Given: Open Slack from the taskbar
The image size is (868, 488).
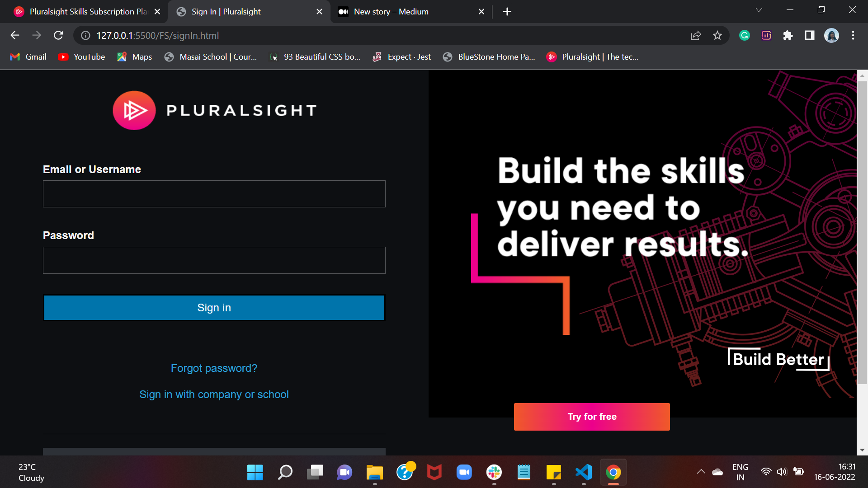Looking at the screenshot, I should click(494, 472).
